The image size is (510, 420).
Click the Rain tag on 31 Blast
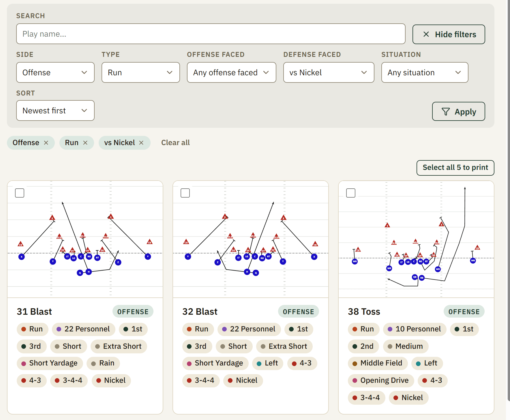pos(103,363)
